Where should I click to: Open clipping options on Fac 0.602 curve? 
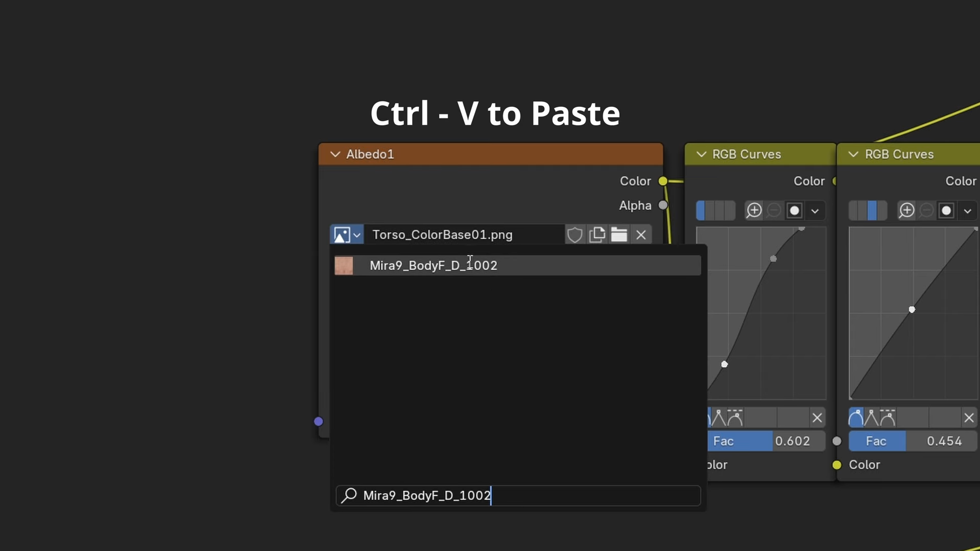pos(794,211)
